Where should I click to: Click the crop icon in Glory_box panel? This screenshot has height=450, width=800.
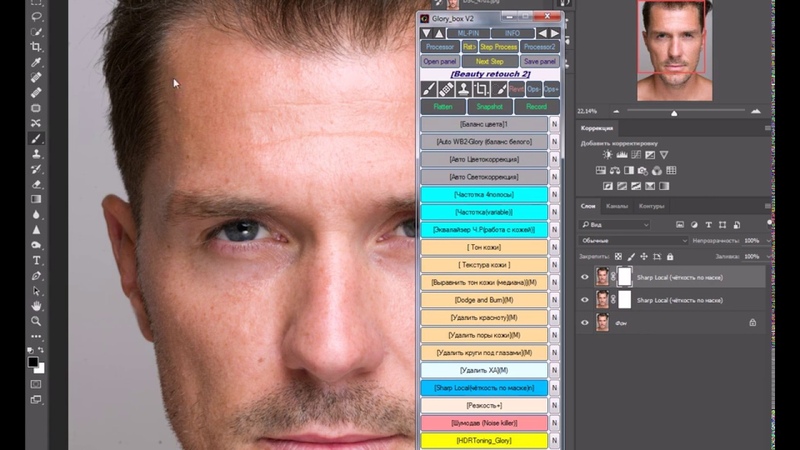click(x=481, y=89)
